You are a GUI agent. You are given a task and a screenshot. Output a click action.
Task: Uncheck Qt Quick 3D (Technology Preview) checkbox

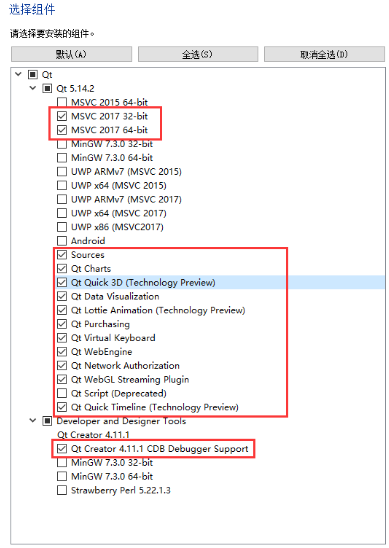coord(62,282)
